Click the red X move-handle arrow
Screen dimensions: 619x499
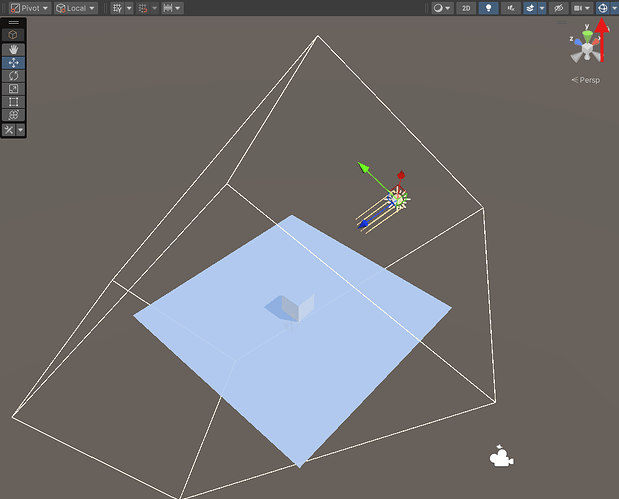tap(401, 175)
